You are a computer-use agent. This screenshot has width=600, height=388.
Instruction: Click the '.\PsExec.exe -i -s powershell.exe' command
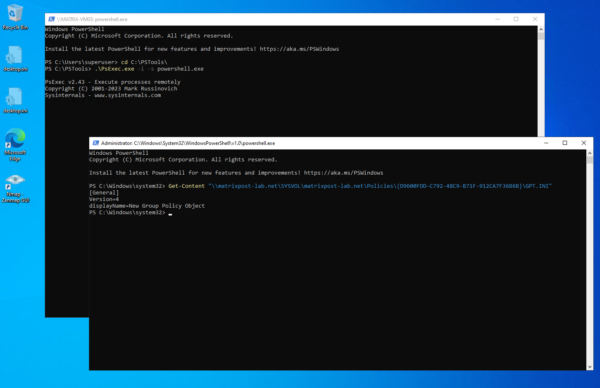(149, 69)
